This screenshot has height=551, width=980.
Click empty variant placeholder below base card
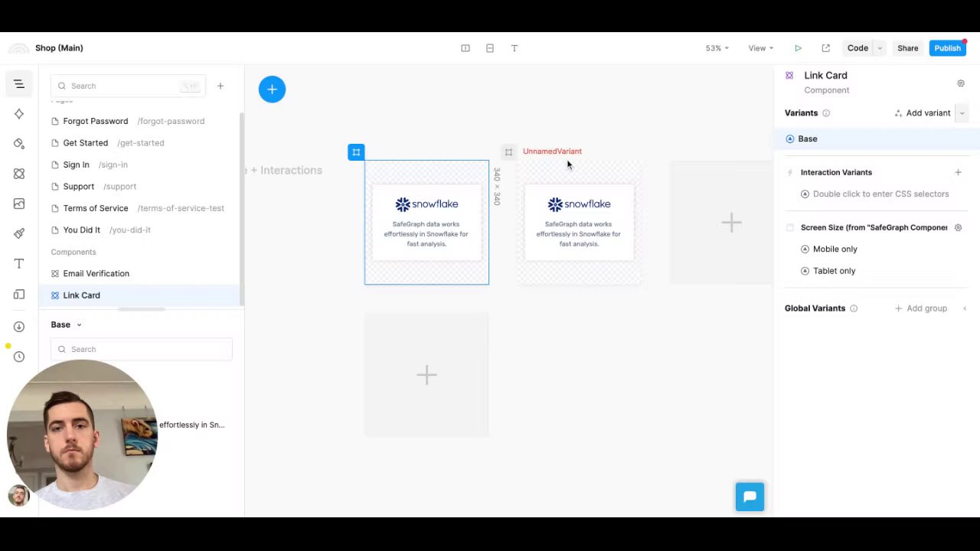[426, 375]
